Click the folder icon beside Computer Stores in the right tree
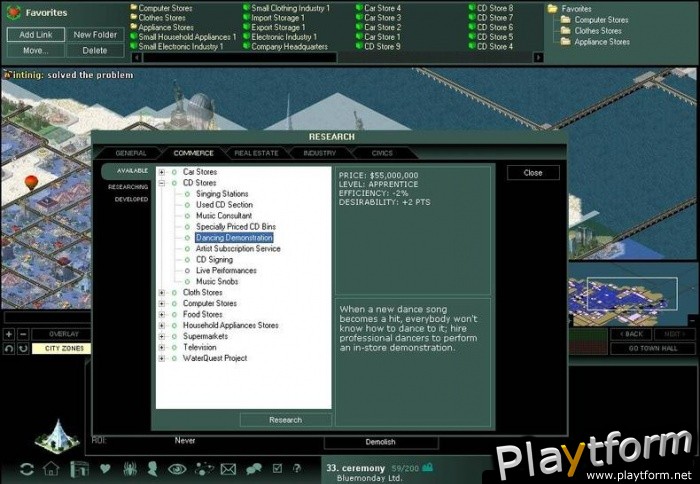This screenshot has height=484, width=700. coord(566,20)
